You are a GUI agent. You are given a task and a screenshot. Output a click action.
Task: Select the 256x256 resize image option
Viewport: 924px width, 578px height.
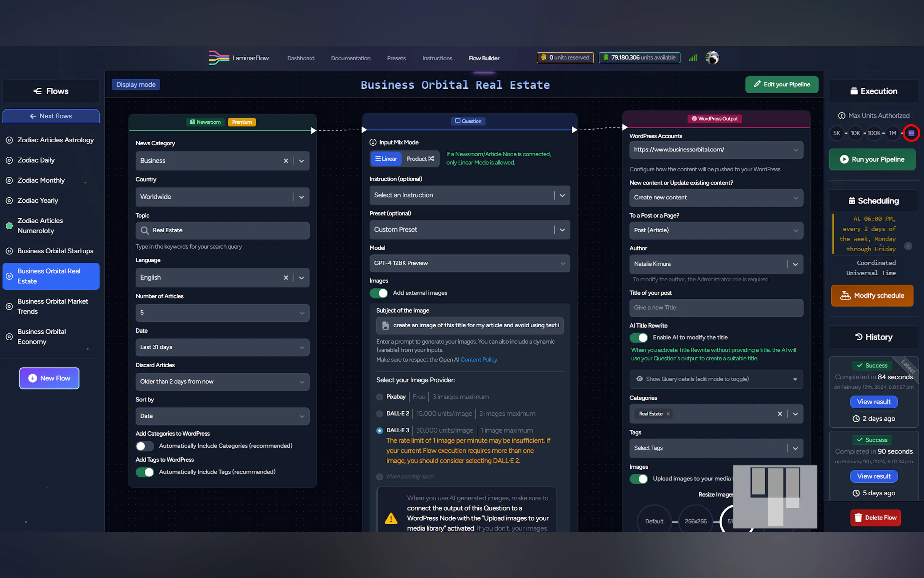click(696, 522)
